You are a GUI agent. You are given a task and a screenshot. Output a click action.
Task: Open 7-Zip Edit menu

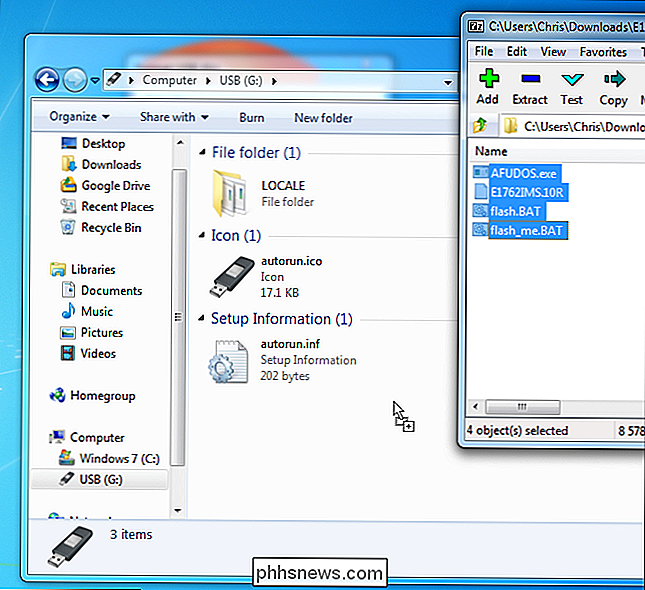[517, 51]
